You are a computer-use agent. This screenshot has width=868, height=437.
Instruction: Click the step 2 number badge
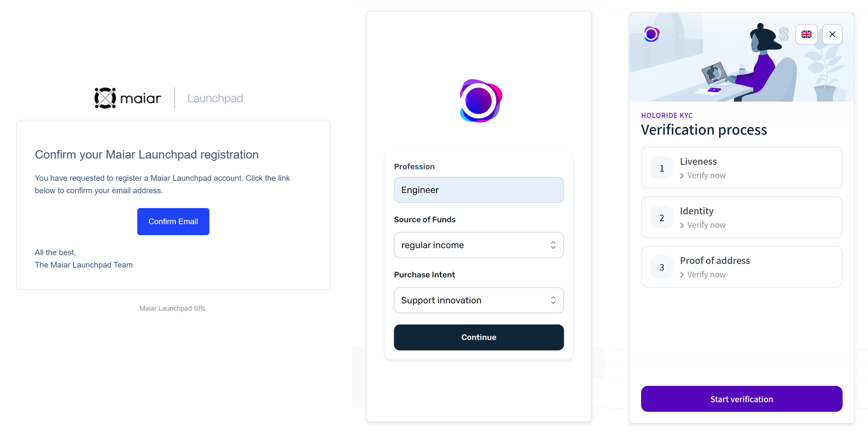(662, 218)
